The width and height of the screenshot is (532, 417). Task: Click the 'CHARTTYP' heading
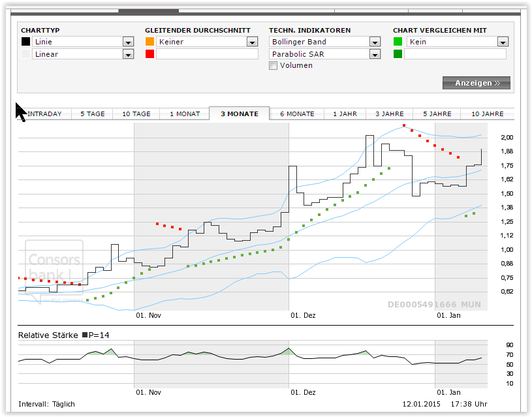[40, 30]
